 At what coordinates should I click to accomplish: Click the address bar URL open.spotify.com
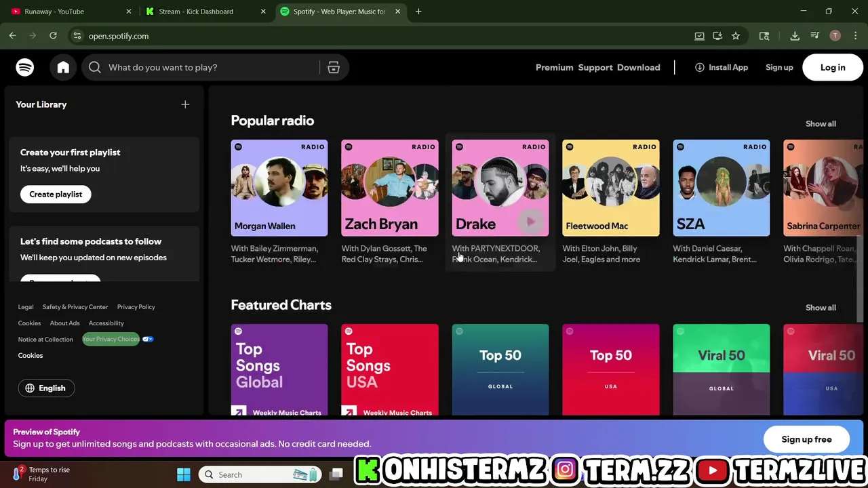click(x=119, y=36)
